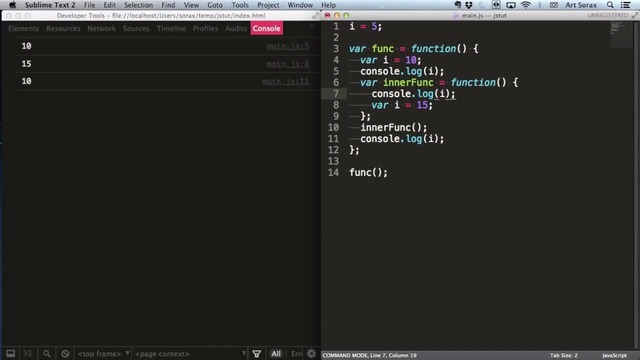Viewport: 640px width, 360px height.
Task: Click the Wi-Fi menu bar icon
Action: tap(526, 5)
